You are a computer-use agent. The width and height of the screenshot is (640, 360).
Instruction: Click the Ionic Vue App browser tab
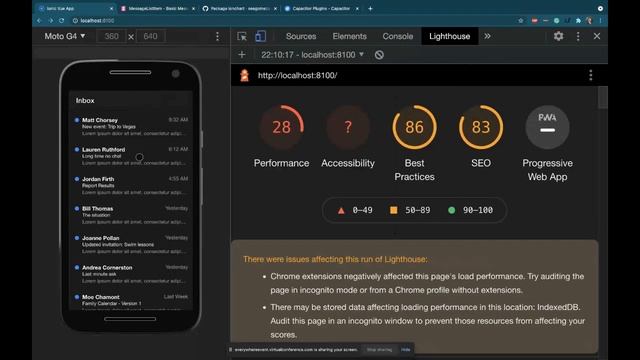click(76, 8)
